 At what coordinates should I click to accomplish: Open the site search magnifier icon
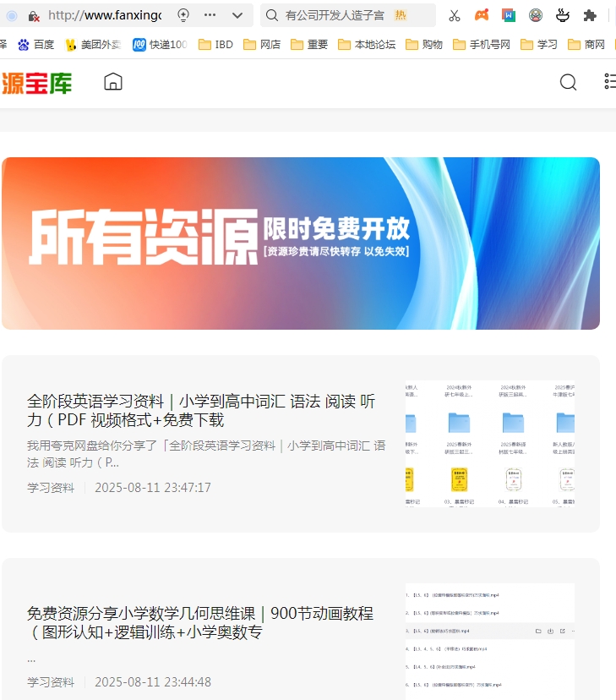569,82
